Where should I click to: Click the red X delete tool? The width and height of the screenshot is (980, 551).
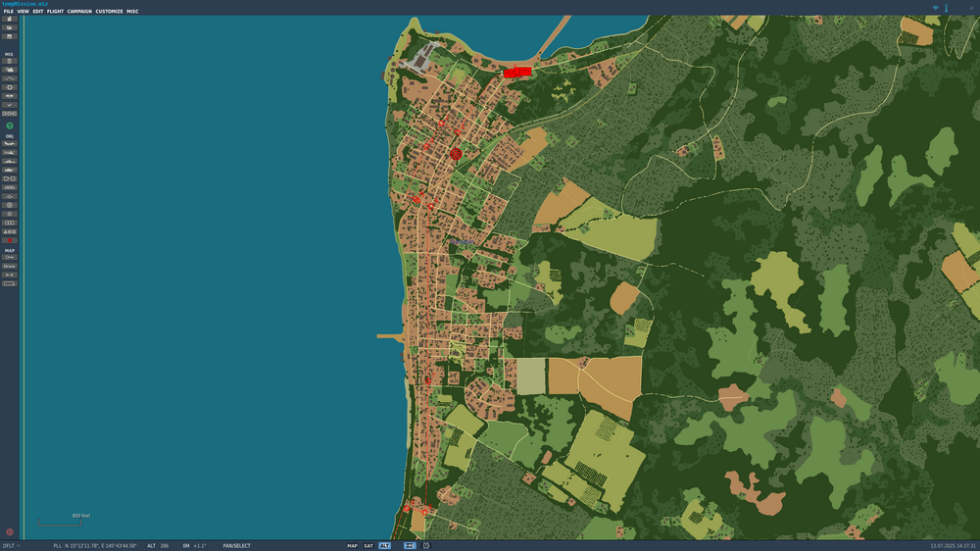tap(10, 240)
